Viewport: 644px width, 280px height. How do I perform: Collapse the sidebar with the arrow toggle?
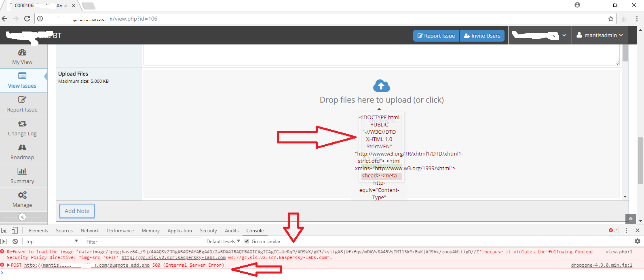click(22, 217)
